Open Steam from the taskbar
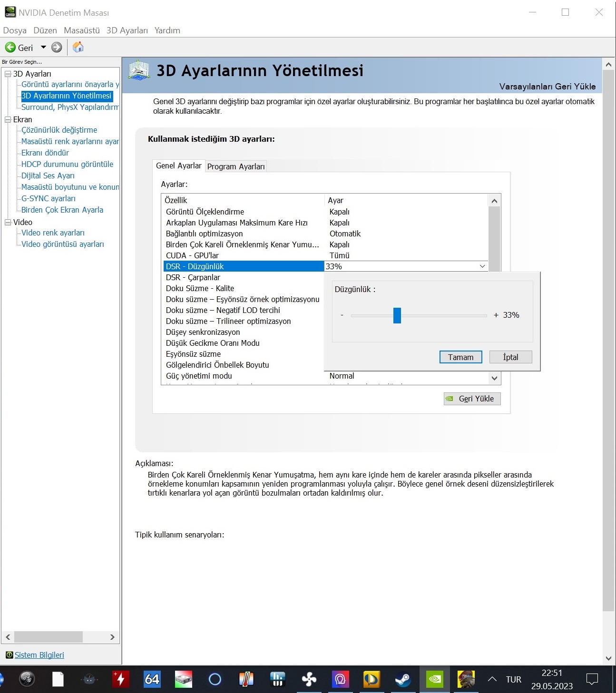616x693 pixels. (403, 679)
